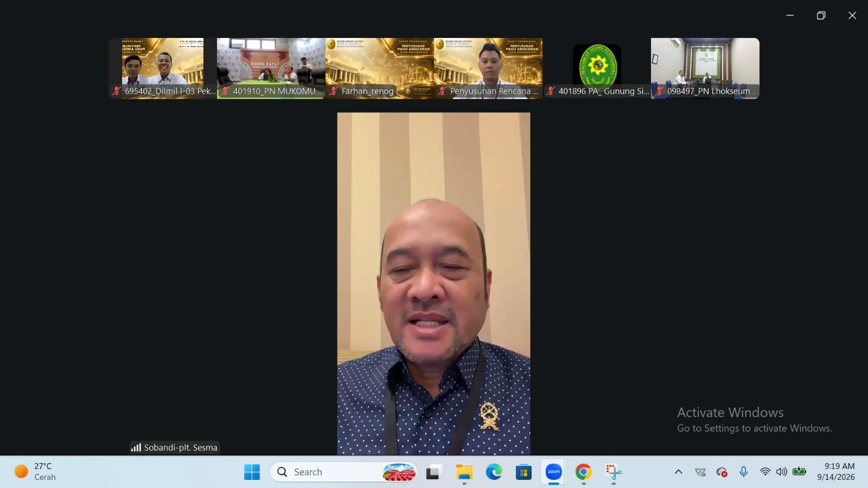Select the 401910_PN MUKOMU video thumbnail
The image size is (868, 488).
click(271, 68)
